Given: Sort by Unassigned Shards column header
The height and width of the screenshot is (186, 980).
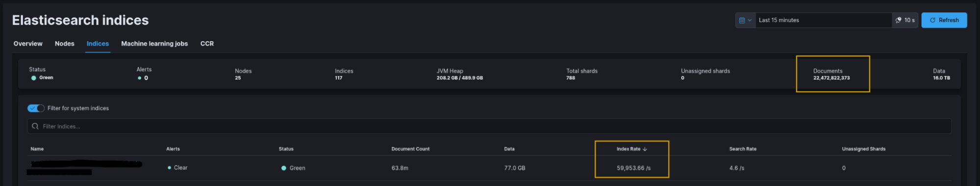Looking at the screenshot, I should click(x=864, y=149).
